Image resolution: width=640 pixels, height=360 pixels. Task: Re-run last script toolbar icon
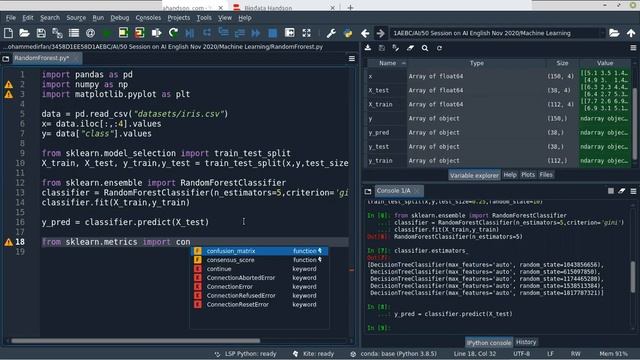point(173,33)
